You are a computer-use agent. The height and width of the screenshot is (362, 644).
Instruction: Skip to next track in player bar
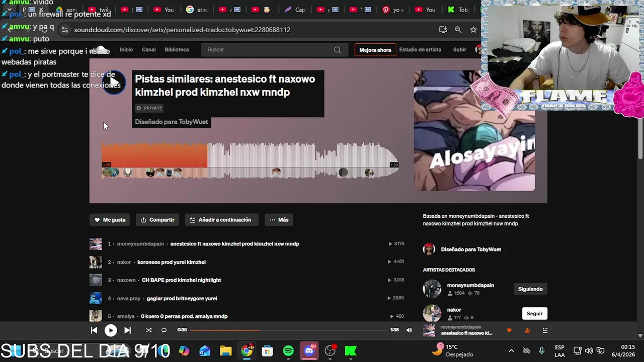tap(127, 330)
